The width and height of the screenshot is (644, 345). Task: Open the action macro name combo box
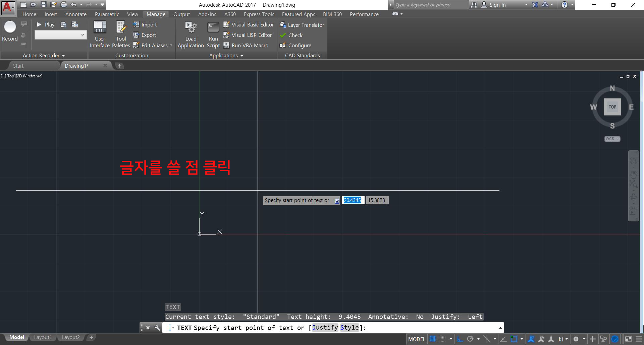(x=61, y=35)
